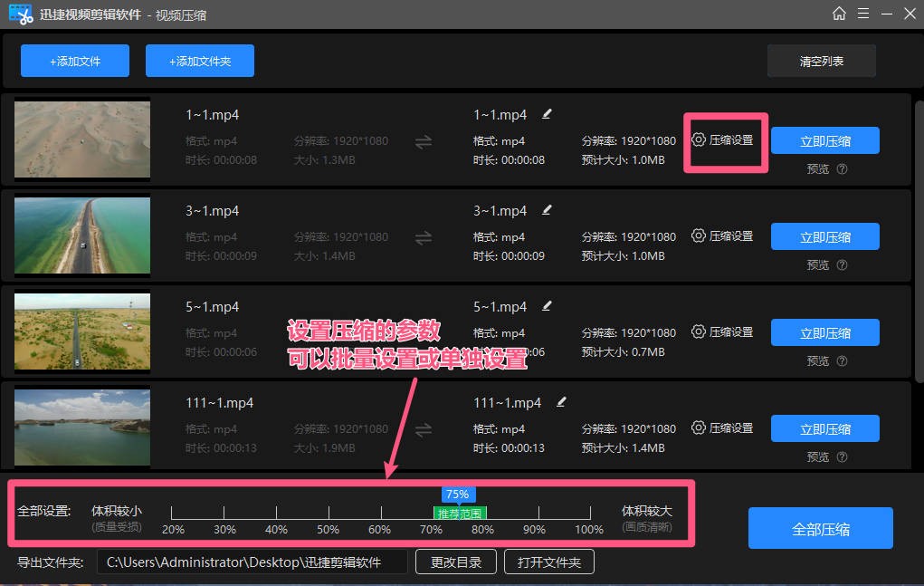
Task: Click the preview help icon for 1~1.mp4
Action: click(x=842, y=168)
